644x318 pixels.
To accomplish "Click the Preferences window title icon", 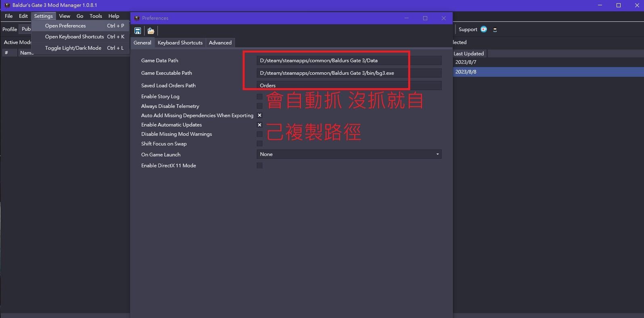I will [137, 18].
